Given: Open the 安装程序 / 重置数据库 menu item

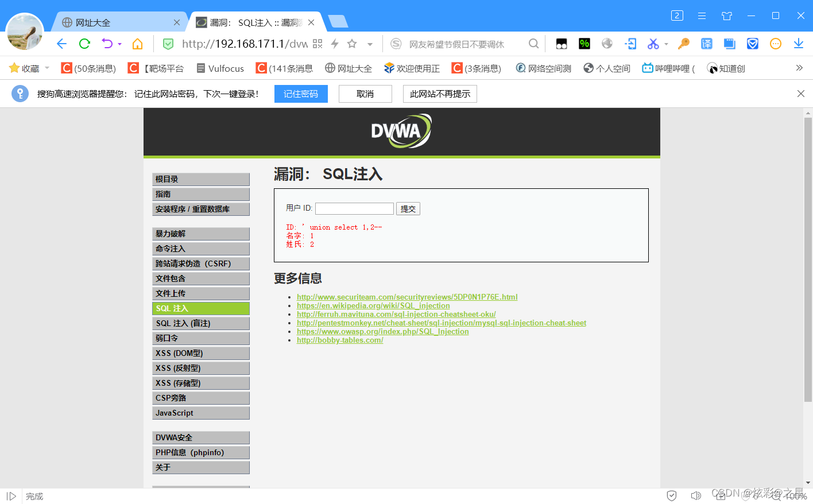Looking at the screenshot, I should 201,209.
